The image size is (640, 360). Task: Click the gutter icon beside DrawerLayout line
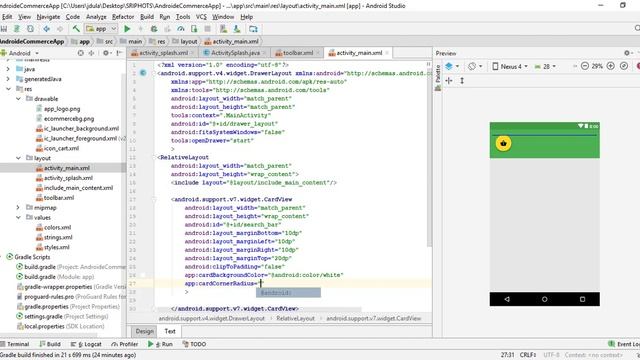143,73
